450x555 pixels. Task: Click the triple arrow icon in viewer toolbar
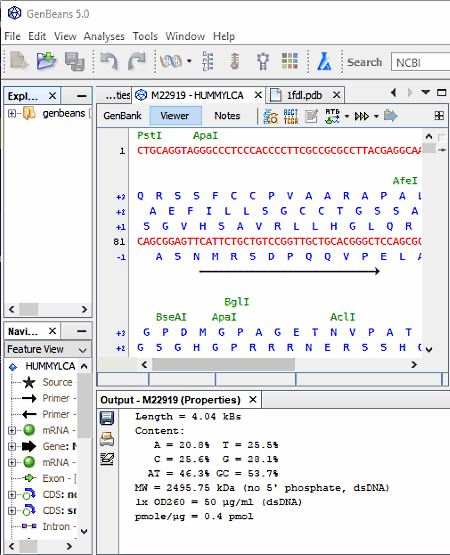(x=362, y=116)
